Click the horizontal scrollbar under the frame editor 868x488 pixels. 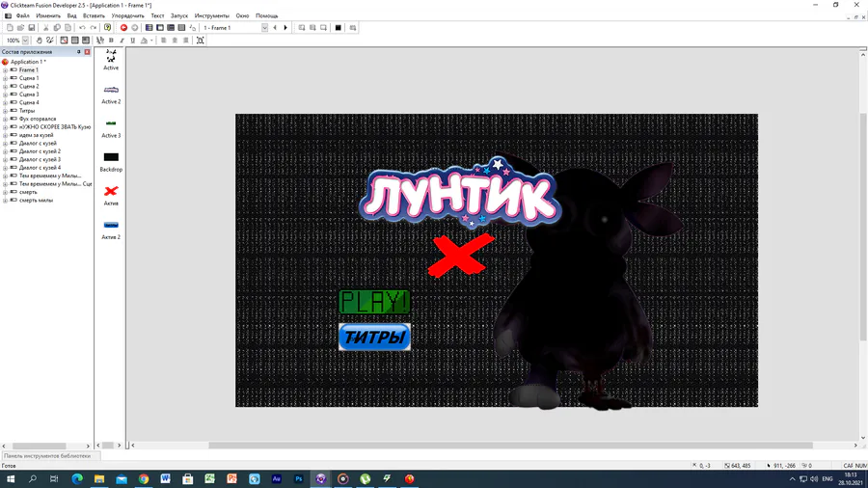click(510, 445)
